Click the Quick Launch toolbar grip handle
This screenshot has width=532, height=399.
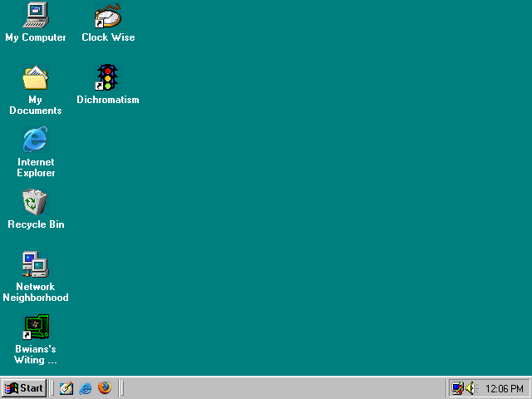click(x=52, y=388)
